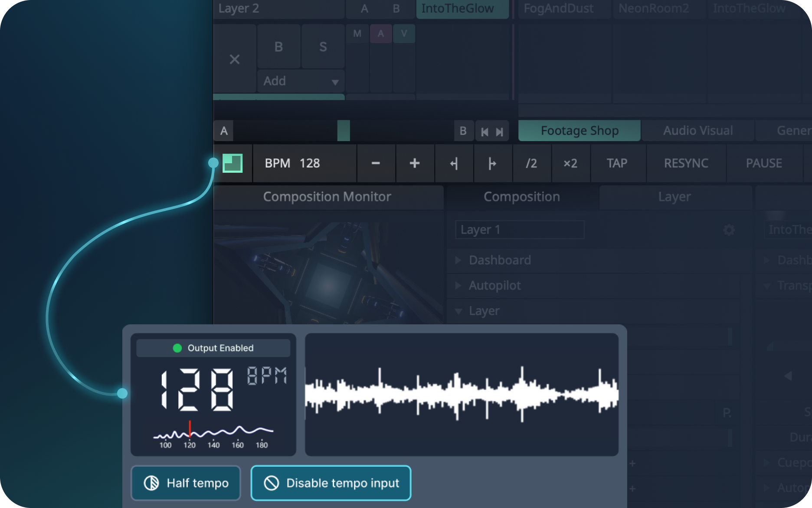This screenshot has height=508, width=812.
Task: Open Layer 1 settings via the gear icon
Action: pyautogui.click(x=729, y=230)
